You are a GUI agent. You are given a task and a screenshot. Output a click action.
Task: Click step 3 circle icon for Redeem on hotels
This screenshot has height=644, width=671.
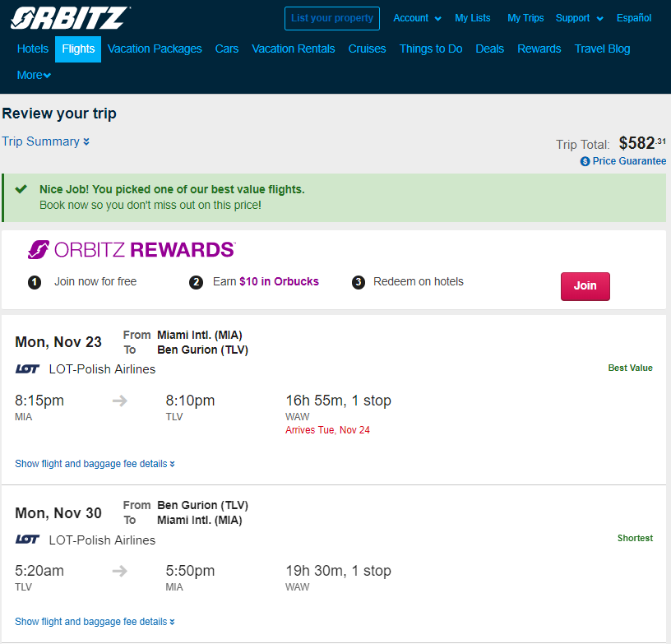tap(359, 282)
